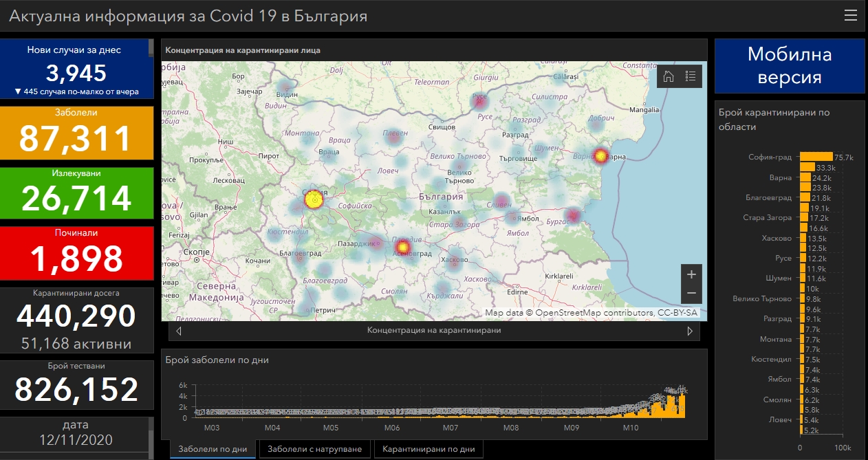Open the map legend list icon
Viewport: 868px width, 460px height.
(x=691, y=76)
